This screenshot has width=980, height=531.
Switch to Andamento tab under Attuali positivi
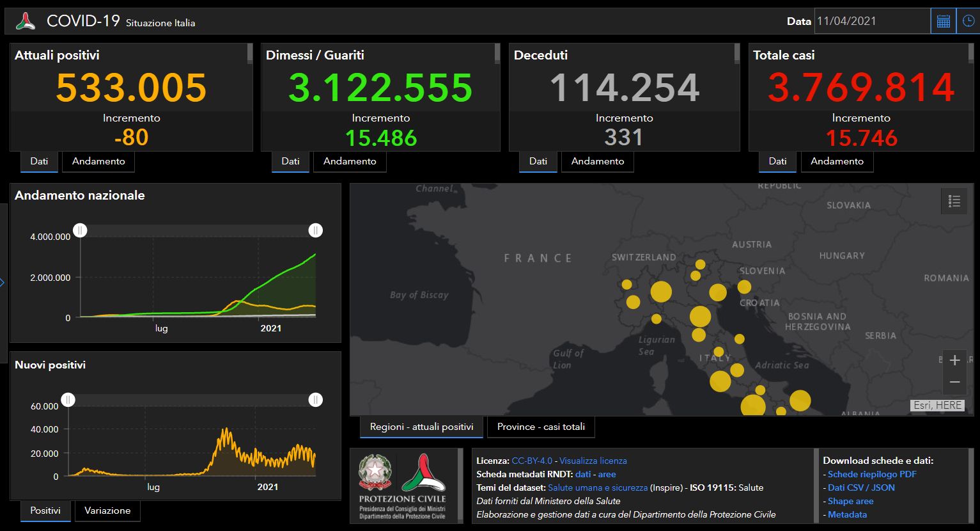[98, 161]
